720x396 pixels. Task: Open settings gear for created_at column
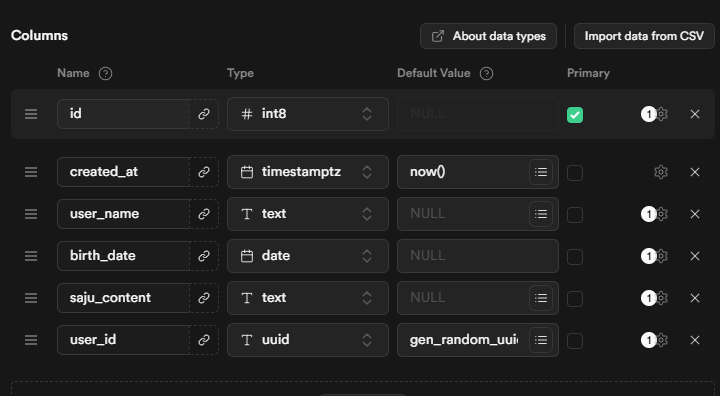[661, 172]
